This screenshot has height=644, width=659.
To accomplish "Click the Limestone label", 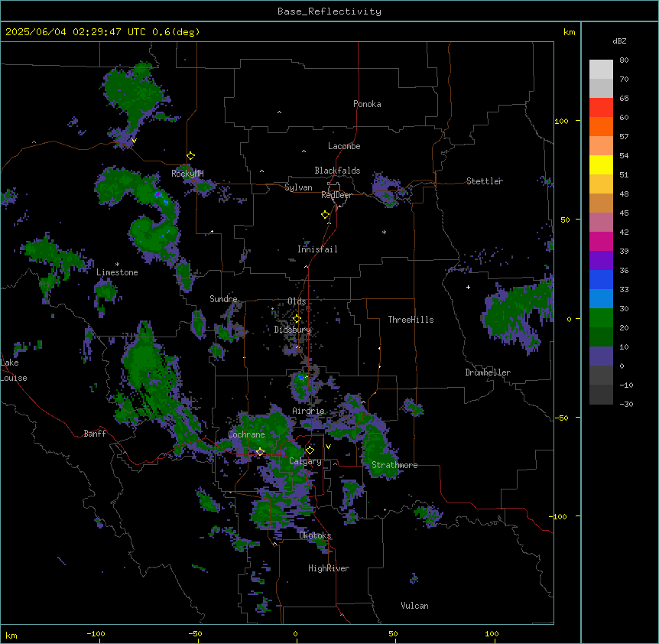I will [117, 272].
